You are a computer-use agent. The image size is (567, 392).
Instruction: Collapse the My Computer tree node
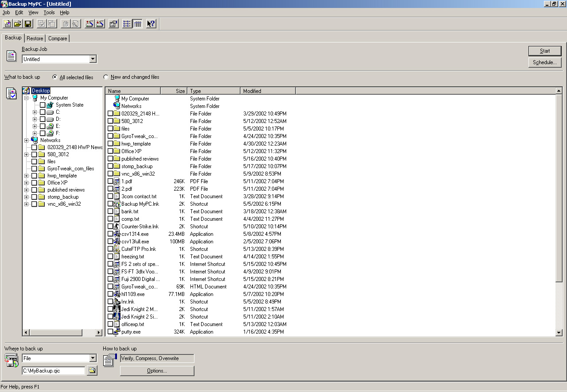27,98
